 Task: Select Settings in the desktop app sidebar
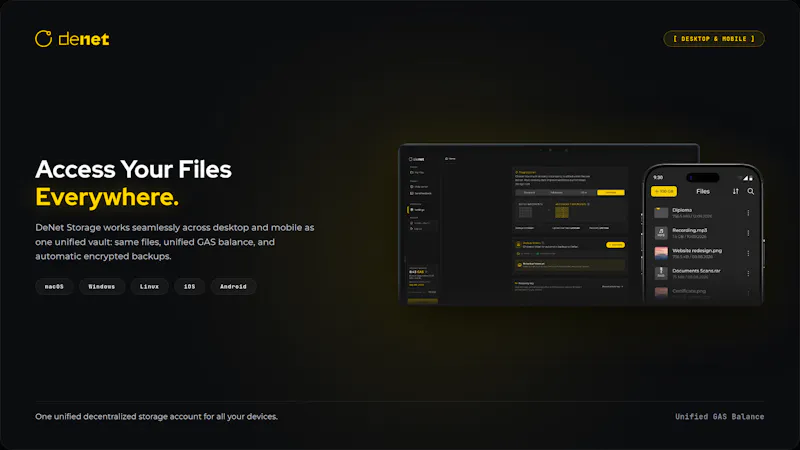tap(418, 210)
